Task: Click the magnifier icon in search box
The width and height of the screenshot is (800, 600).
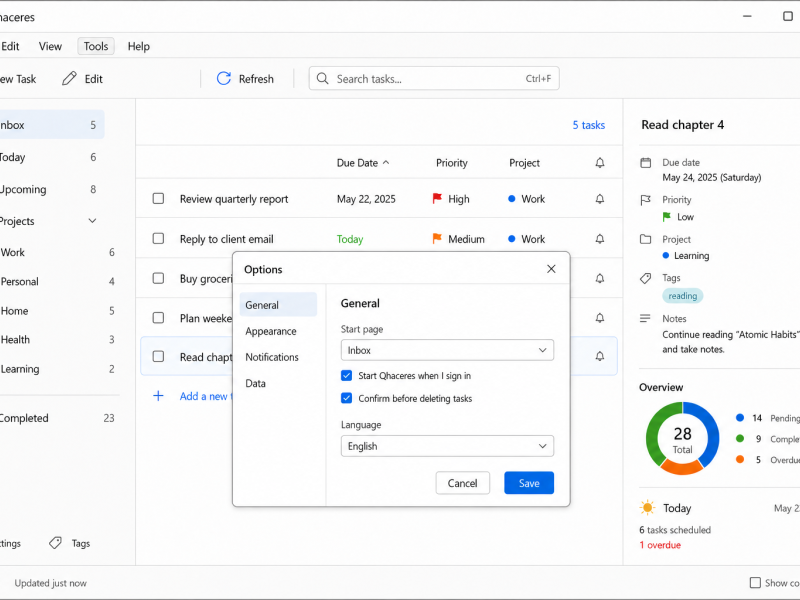Action: pyautogui.click(x=322, y=79)
